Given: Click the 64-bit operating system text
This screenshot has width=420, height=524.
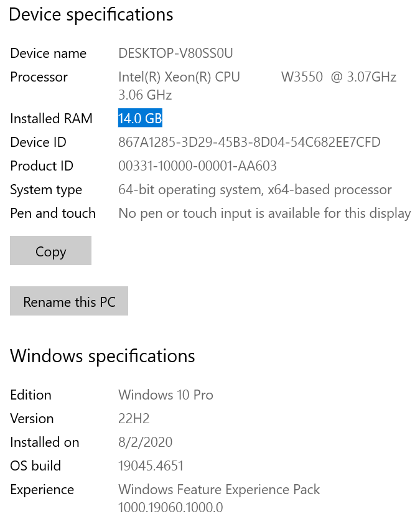Looking at the screenshot, I should [254, 190].
